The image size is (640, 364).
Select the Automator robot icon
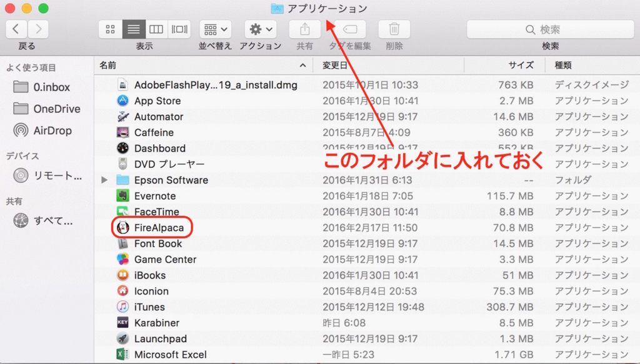click(122, 116)
